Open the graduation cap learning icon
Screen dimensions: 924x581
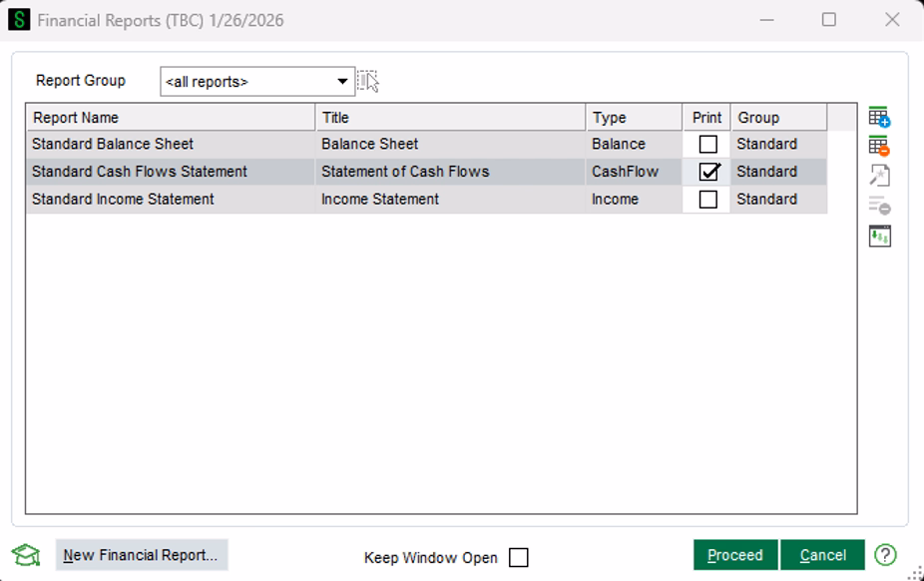(26, 555)
